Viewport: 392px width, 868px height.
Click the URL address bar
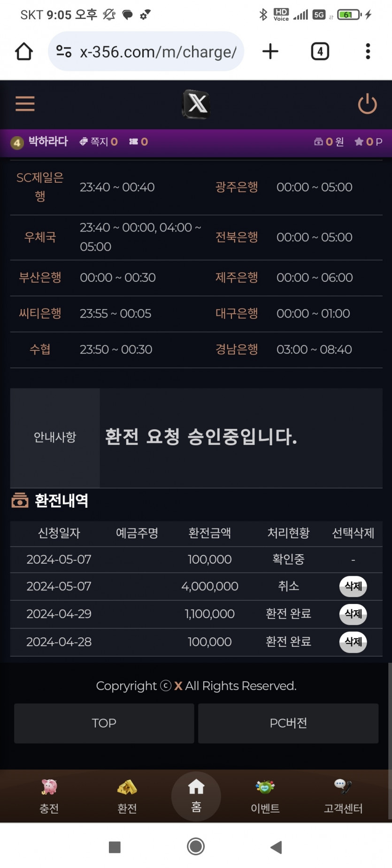pos(146,51)
